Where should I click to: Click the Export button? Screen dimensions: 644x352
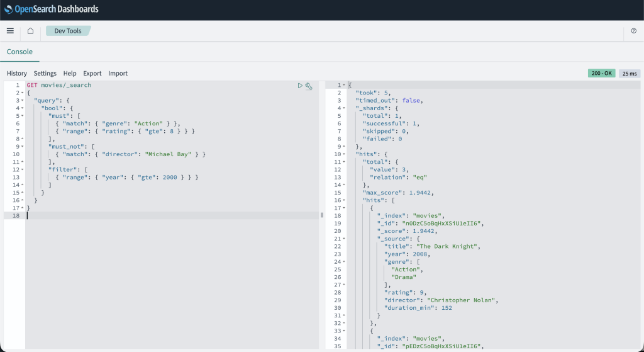[92, 74]
